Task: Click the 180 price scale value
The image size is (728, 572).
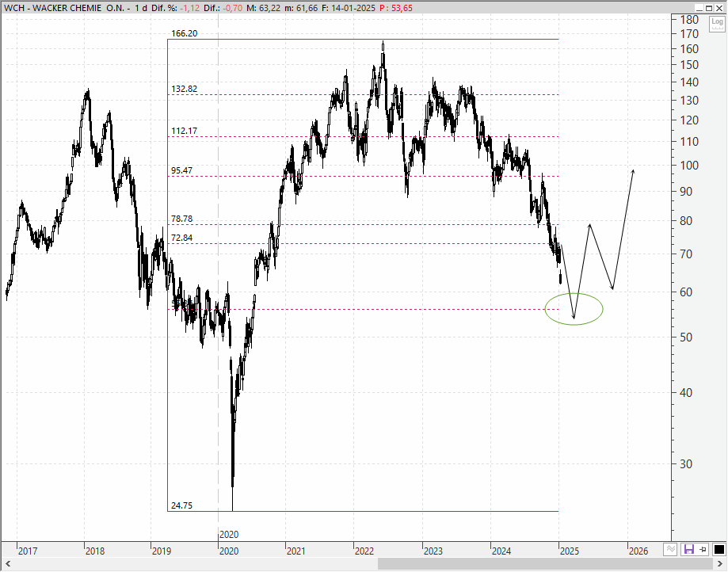Action: (689, 20)
